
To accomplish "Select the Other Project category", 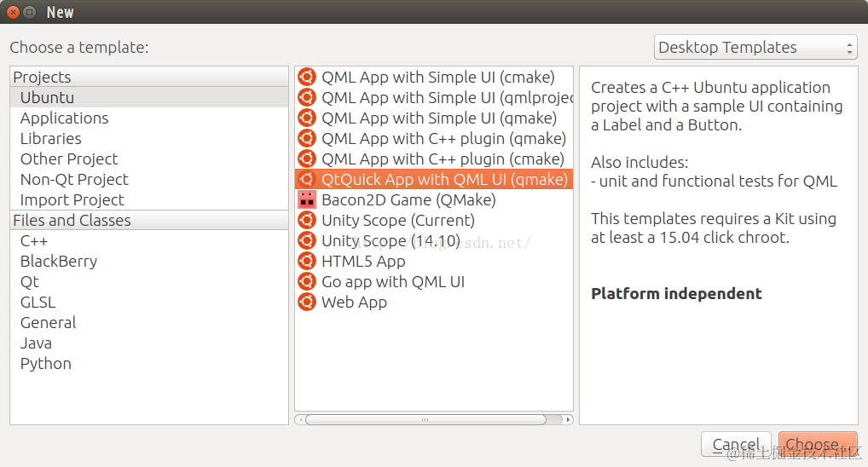I will [149, 159].
